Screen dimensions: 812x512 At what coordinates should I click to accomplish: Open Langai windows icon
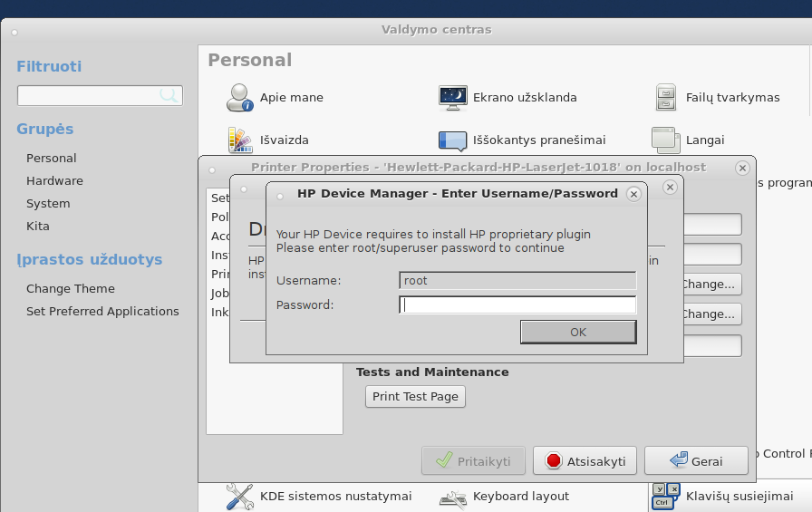(666, 140)
